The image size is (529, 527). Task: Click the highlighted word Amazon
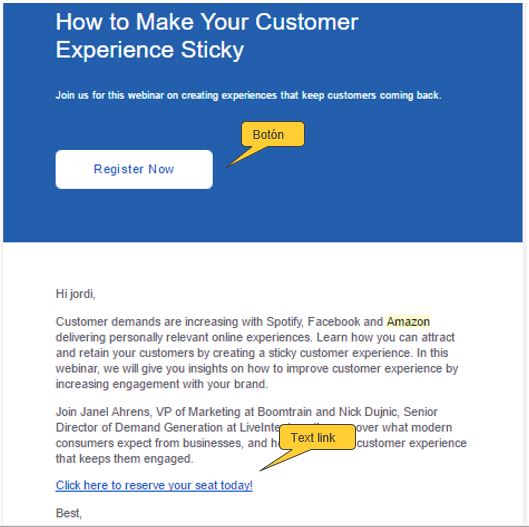tap(408, 322)
